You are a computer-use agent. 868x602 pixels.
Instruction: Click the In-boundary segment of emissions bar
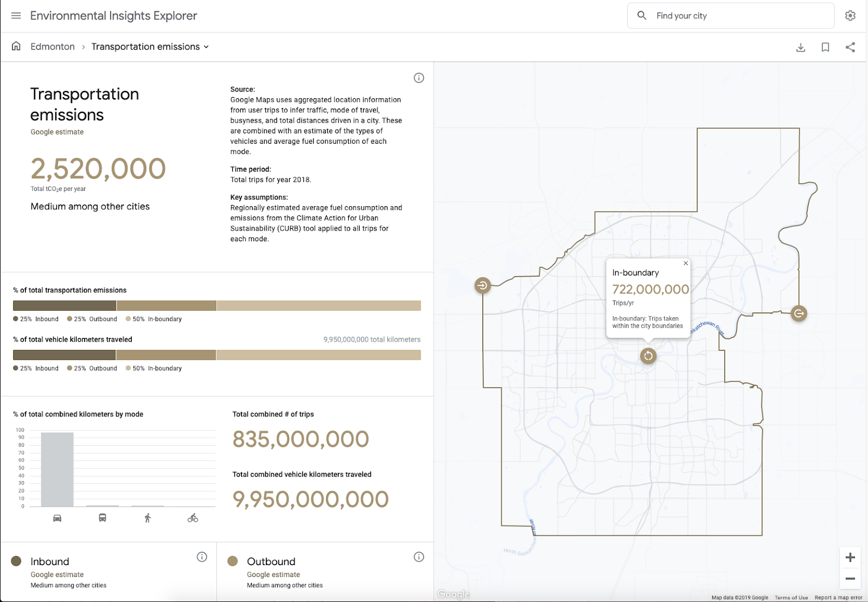[319, 306]
